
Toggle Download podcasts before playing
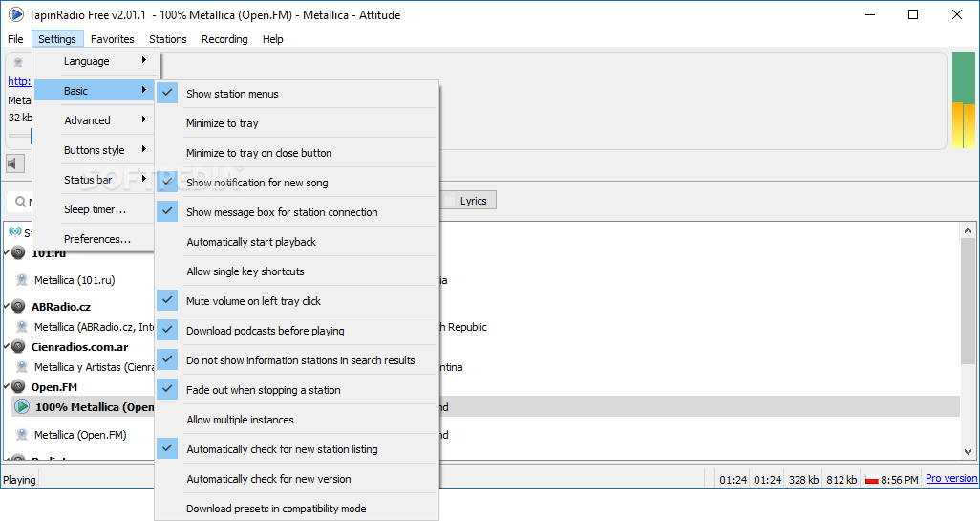[297, 330]
